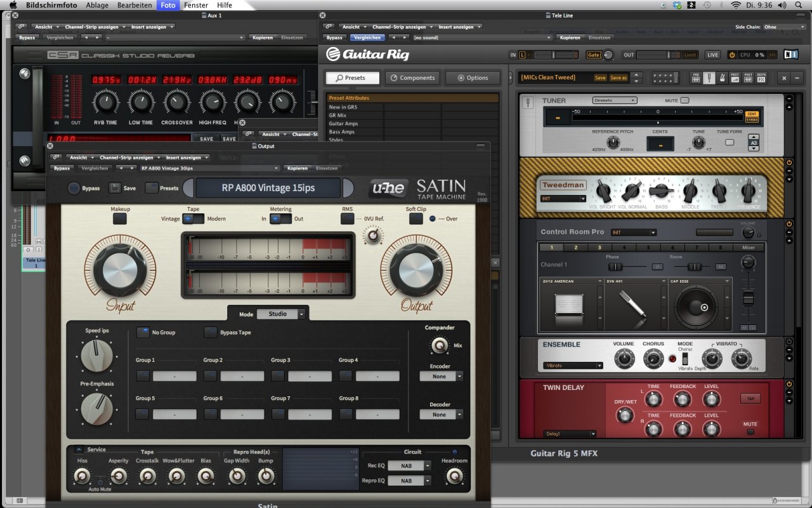Enable Soft Clip in Satin
The image size is (812, 508).
(x=416, y=218)
